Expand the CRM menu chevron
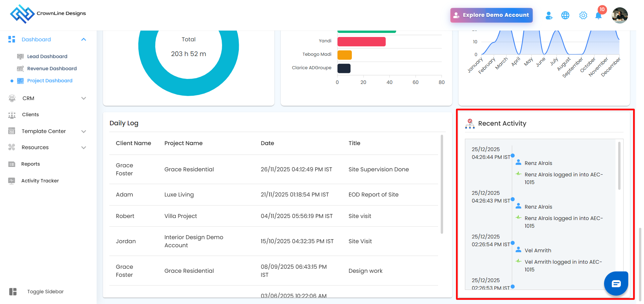 coord(84,98)
